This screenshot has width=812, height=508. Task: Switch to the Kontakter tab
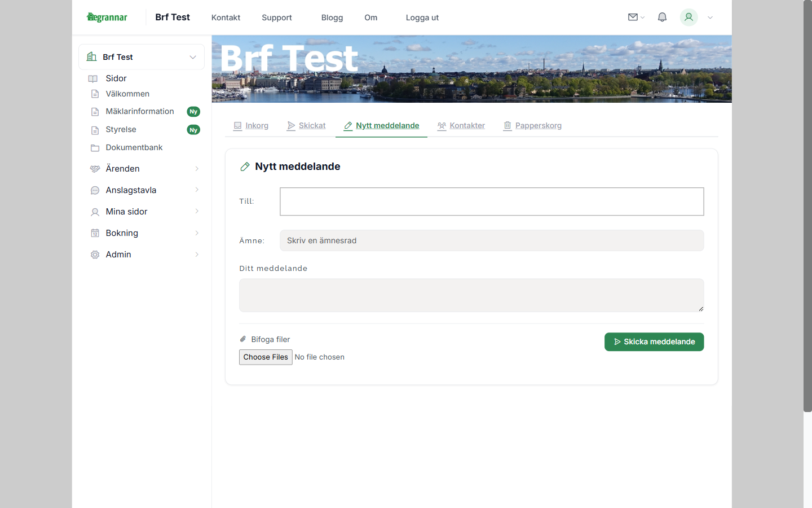[461, 125]
